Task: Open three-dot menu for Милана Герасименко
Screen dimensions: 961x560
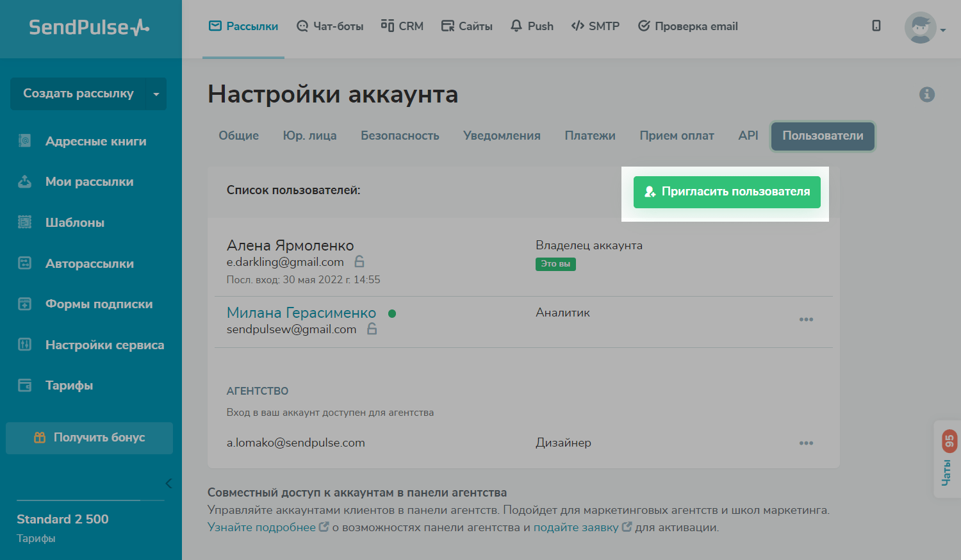Action: tap(806, 319)
